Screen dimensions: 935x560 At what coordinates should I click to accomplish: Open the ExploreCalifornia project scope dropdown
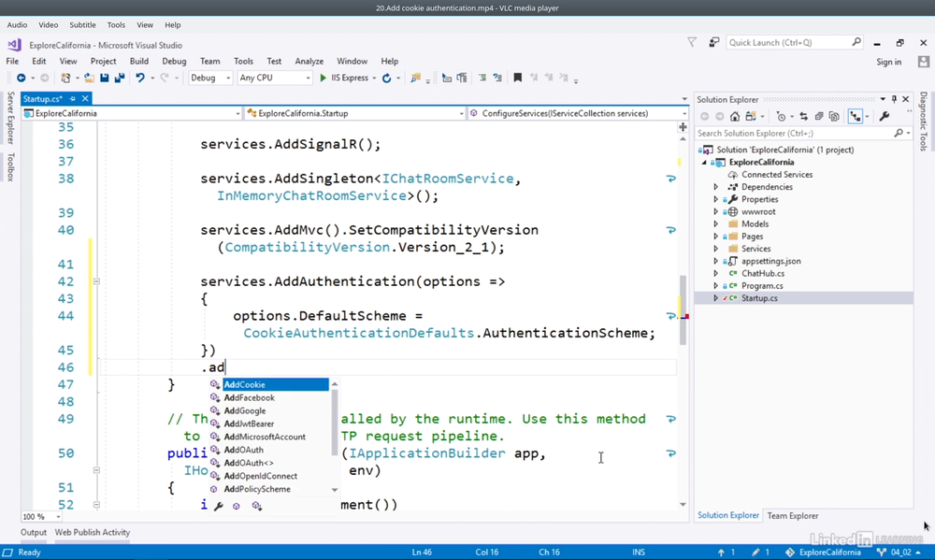[x=131, y=113]
